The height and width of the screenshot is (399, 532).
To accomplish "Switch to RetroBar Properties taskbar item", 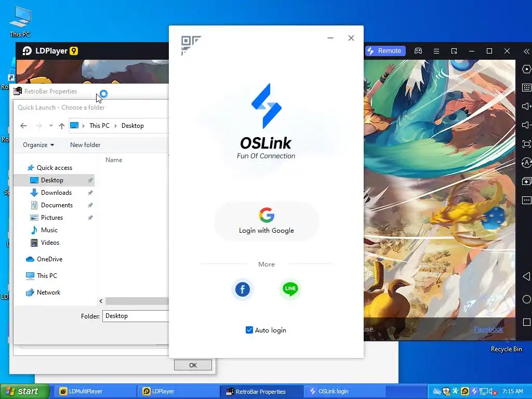I will (x=262, y=391).
